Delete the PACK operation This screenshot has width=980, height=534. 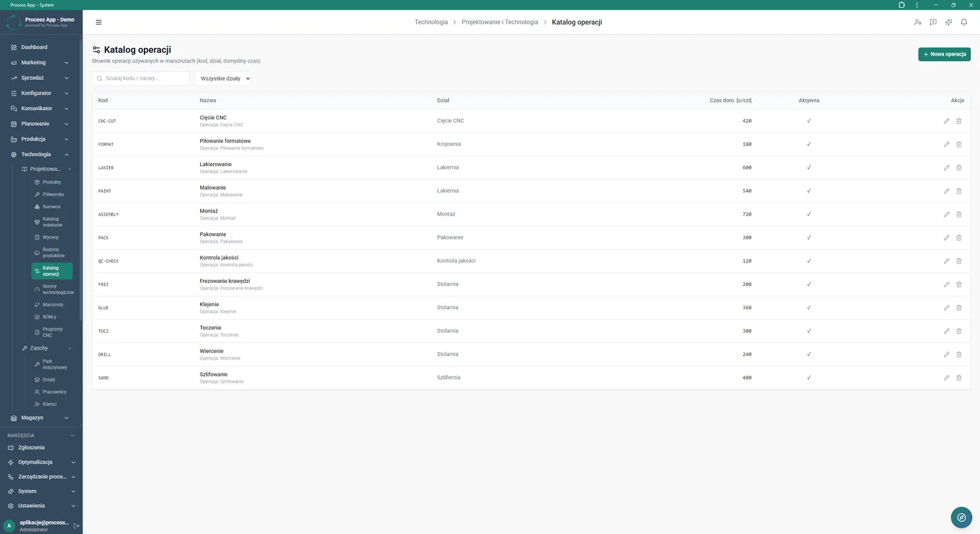pyautogui.click(x=959, y=238)
